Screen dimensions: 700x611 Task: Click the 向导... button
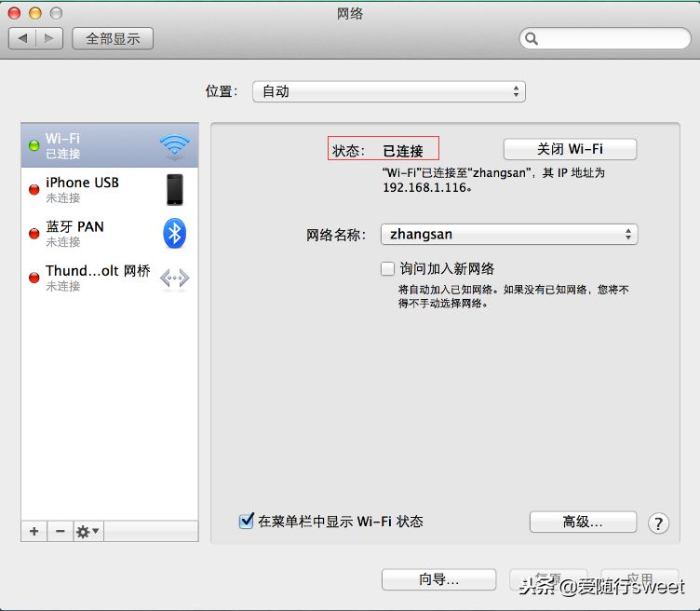pos(438,579)
